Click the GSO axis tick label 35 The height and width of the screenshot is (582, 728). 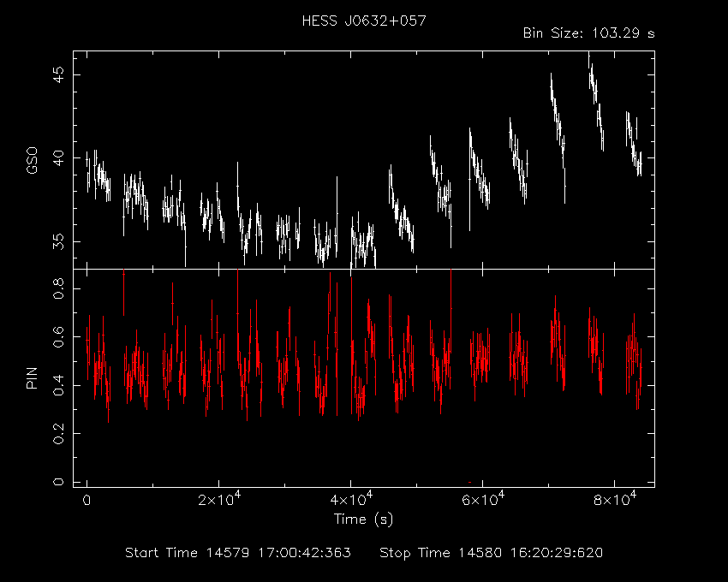(58, 241)
